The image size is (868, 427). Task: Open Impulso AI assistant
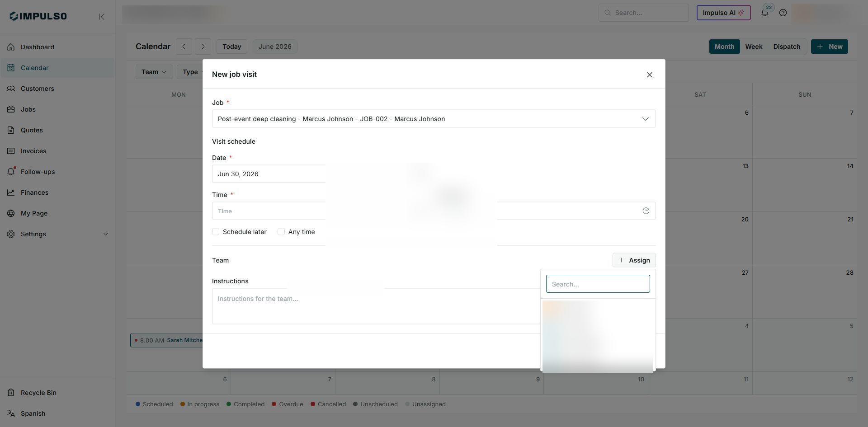[x=723, y=13]
